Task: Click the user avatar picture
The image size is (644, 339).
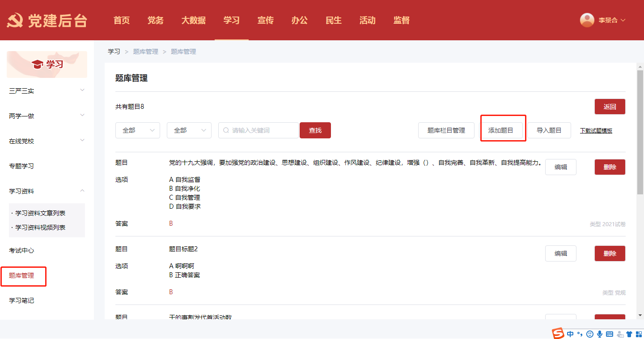Action: tap(587, 20)
